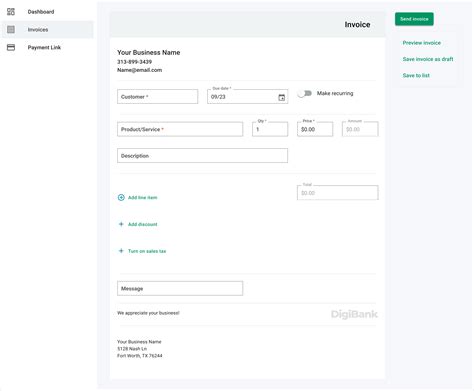This screenshot has width=474, height=391.
Task: Focus the Customer input field
Action: (157, 97)
